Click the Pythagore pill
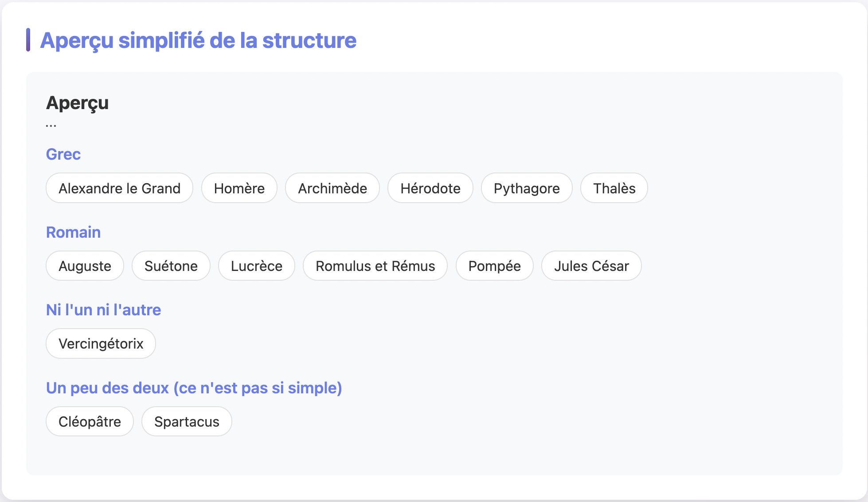The image size is (868, 502). click(x=526, y=188)
